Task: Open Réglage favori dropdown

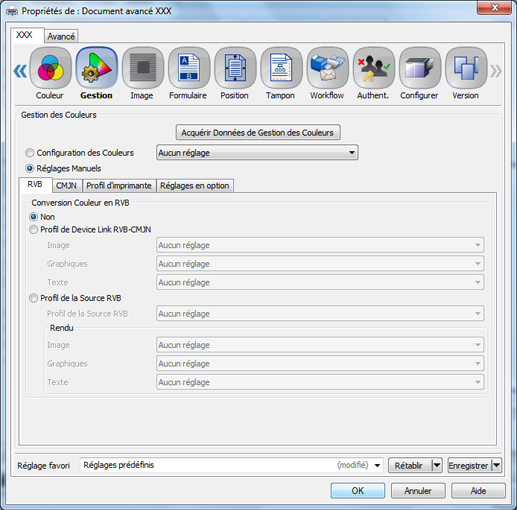Action: [232, 465]
